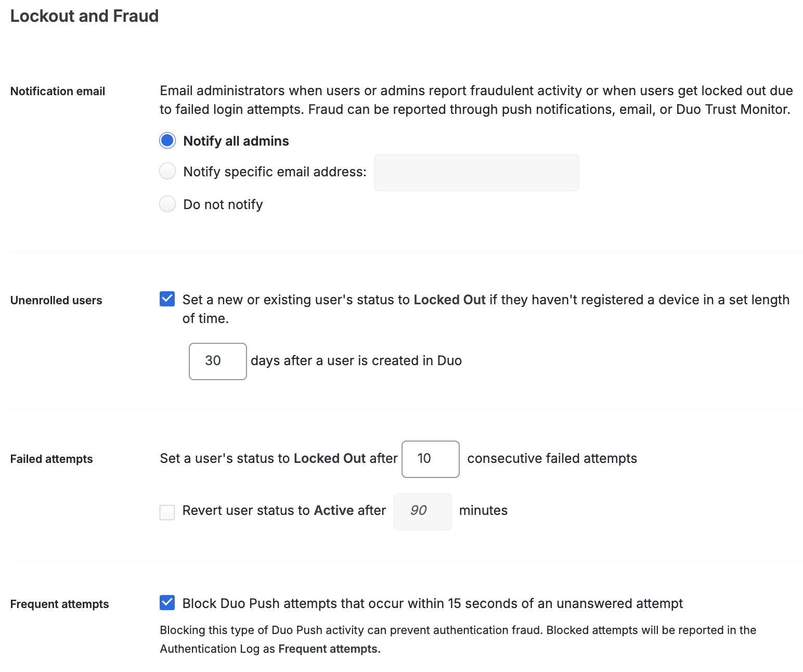Select the "Notify all admins" radio button

167,140
